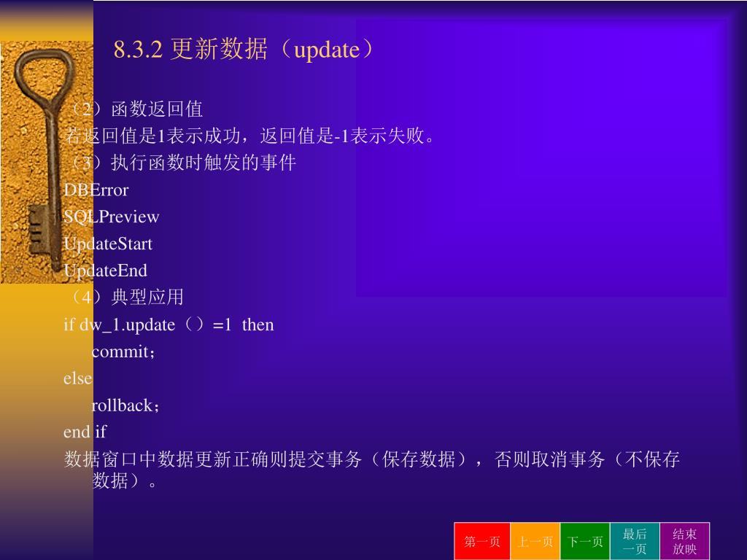End the slideshow with 结束放映
This screenshot has width=747, height=560.
pos(684,541)
